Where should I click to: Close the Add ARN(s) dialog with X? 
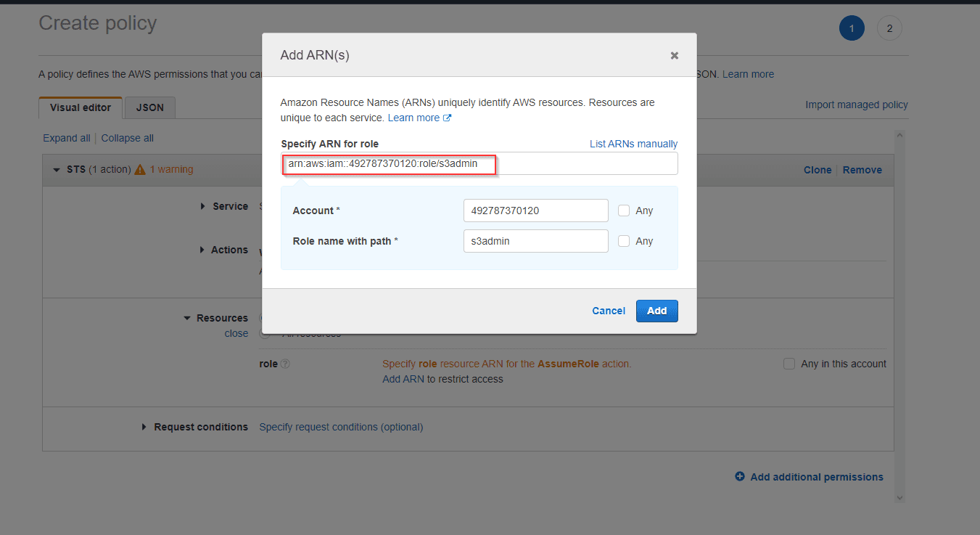click(x=674, y=55)
